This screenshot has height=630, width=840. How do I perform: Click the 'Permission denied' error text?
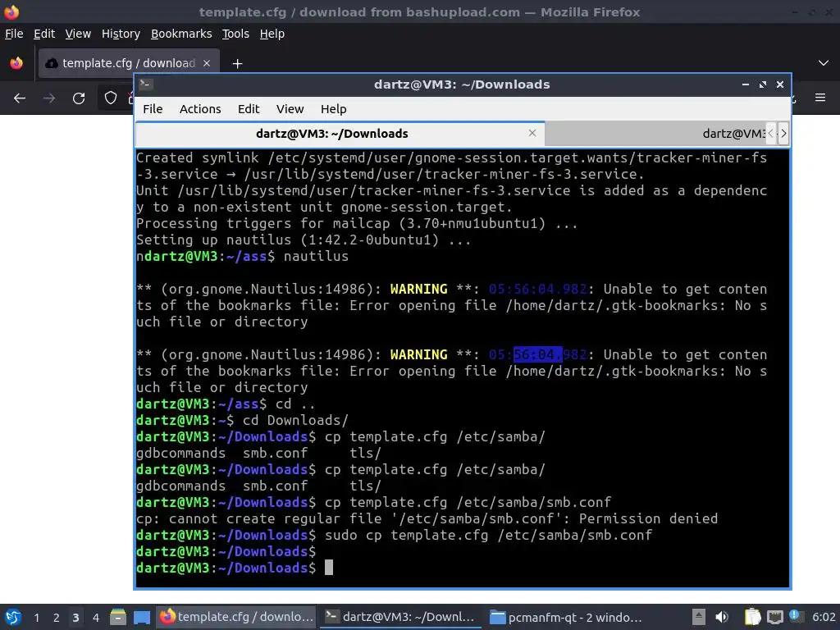[648, 518]
